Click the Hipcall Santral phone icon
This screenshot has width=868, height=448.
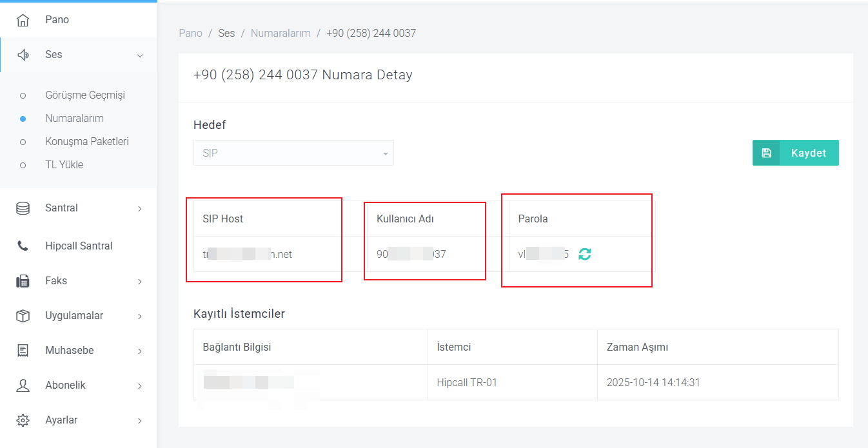coord(23,246)
